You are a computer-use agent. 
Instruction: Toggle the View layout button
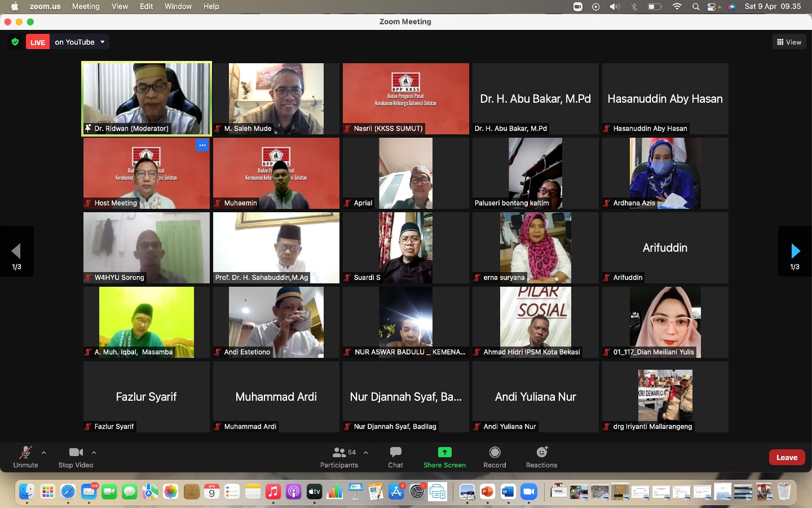(x=789, y=42)
